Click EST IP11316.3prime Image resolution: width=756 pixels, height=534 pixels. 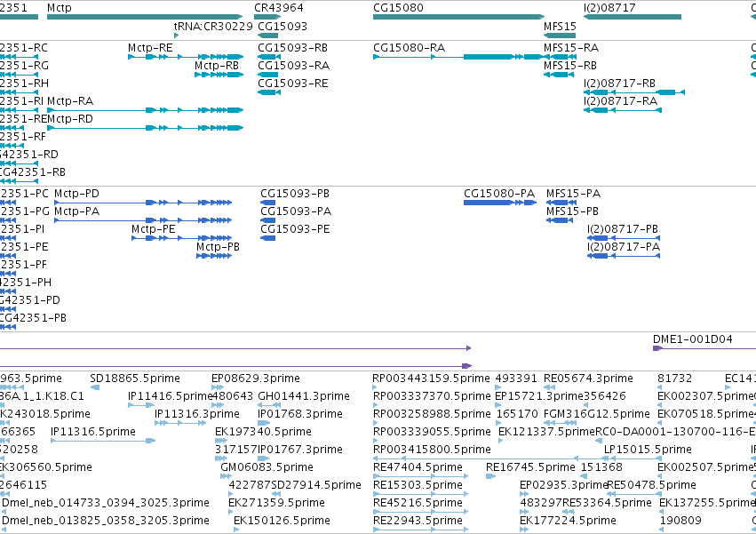coord(196,414)
